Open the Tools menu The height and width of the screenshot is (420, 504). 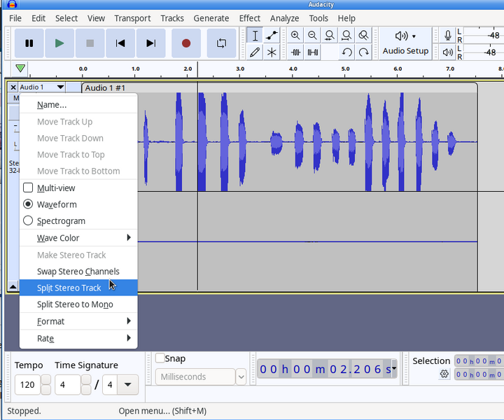[318, 18]
